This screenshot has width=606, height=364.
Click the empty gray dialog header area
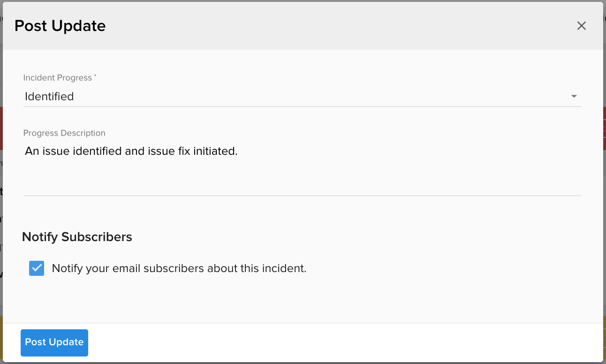pos(328,26)
